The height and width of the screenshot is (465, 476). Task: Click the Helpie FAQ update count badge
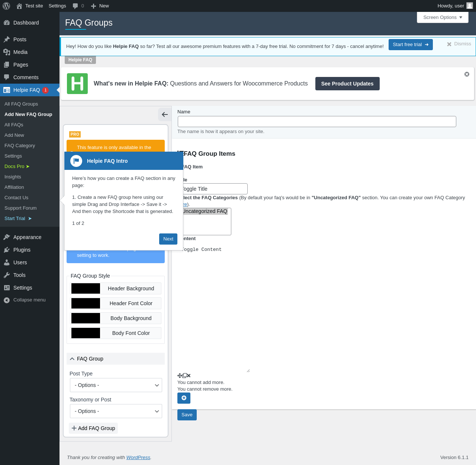(45, 90)
